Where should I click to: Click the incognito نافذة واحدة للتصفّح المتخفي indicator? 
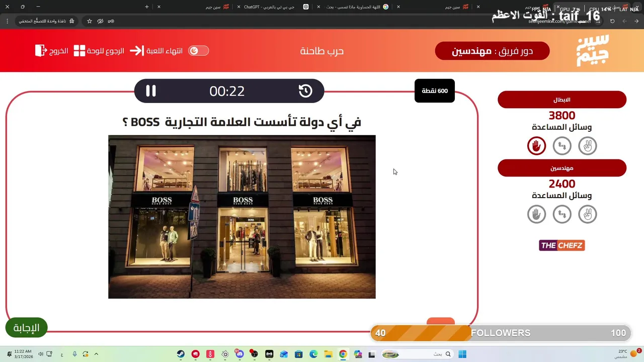tap(46, 21)
